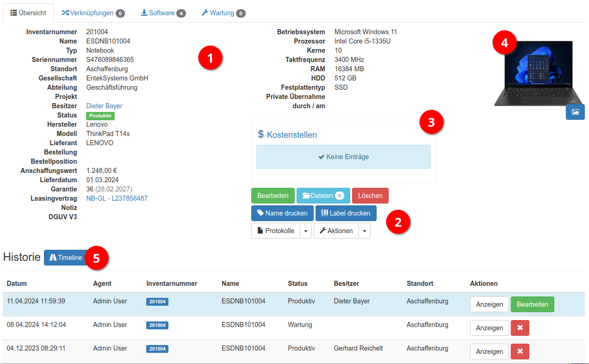The height and width of the screenshot is (364, 589).
Task: Click the tag icon on Name drucken
Action: [x=260, y=213]
